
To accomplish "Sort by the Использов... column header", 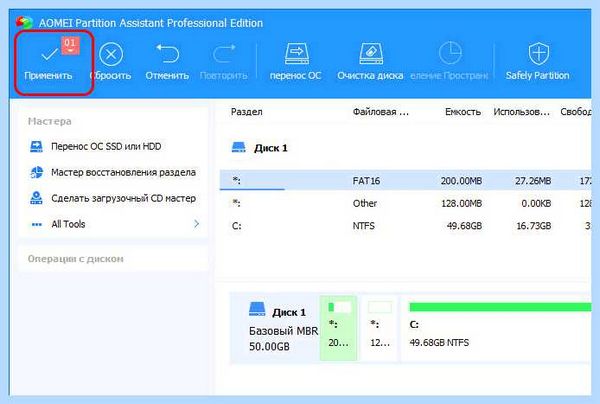I will (x=521, y=112).
